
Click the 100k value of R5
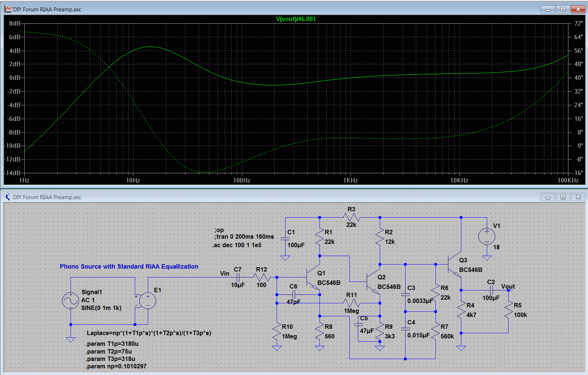click(x=520, y=315)
